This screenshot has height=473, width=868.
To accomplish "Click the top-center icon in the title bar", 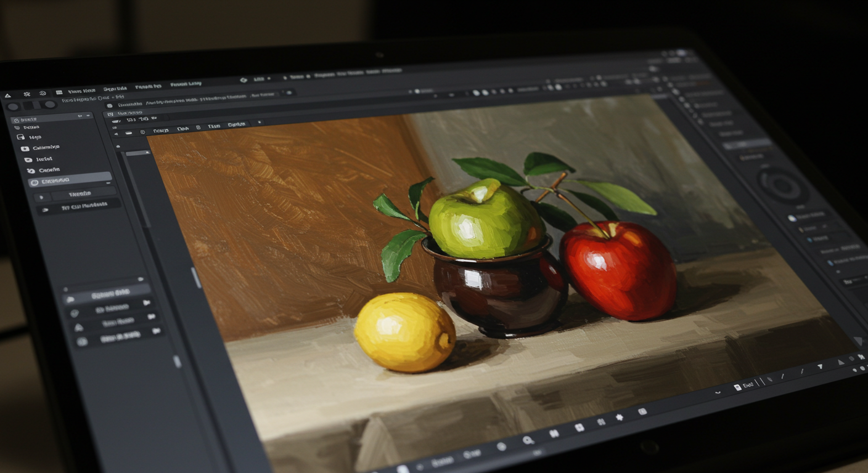I will 244,80.
